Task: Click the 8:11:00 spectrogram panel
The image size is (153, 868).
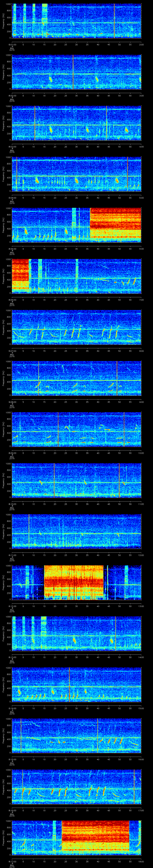Action: [77, 531]
